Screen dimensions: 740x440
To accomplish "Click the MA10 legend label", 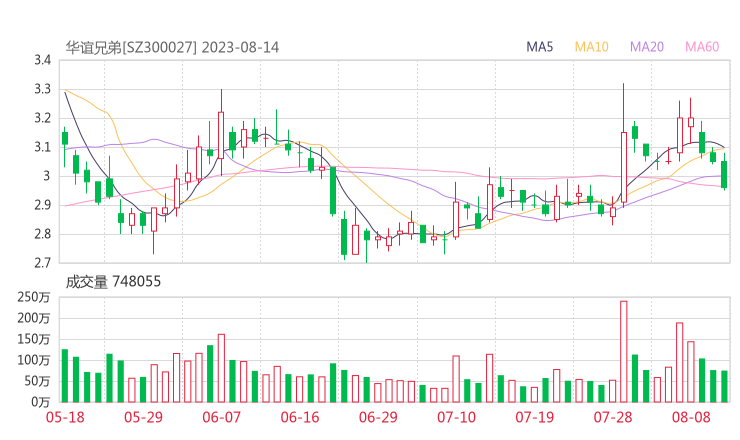I will point(591,47).
